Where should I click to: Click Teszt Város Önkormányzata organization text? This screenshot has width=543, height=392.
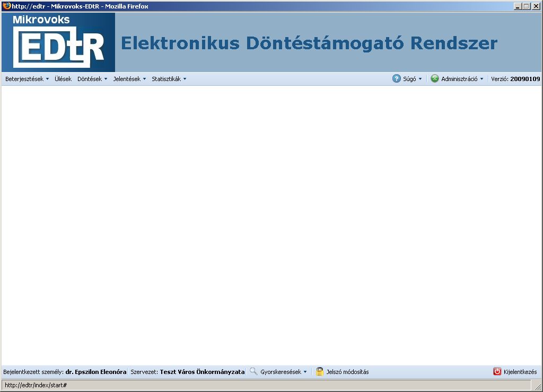pos(202,372)
